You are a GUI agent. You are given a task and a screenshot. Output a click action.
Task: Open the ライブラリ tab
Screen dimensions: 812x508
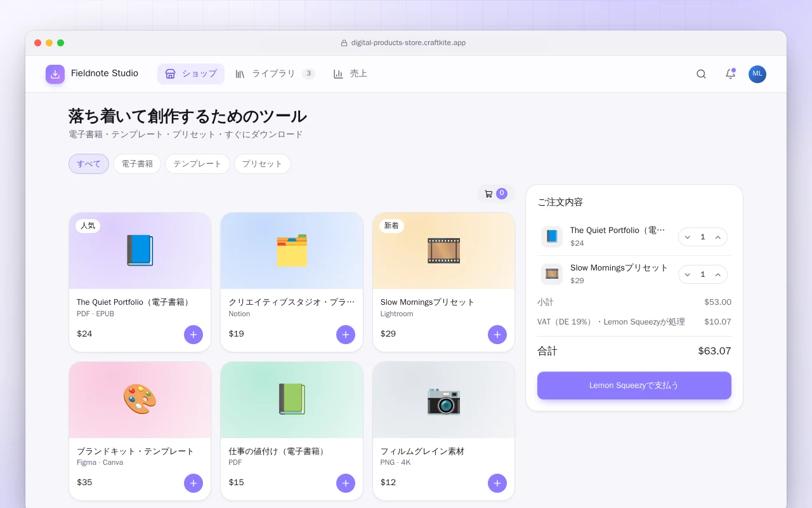point(275,74)
